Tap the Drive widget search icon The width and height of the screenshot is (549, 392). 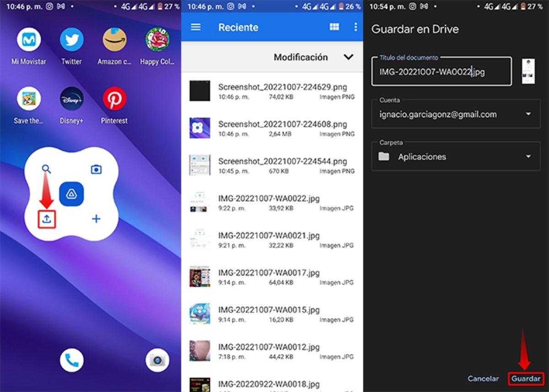(46, 169)
